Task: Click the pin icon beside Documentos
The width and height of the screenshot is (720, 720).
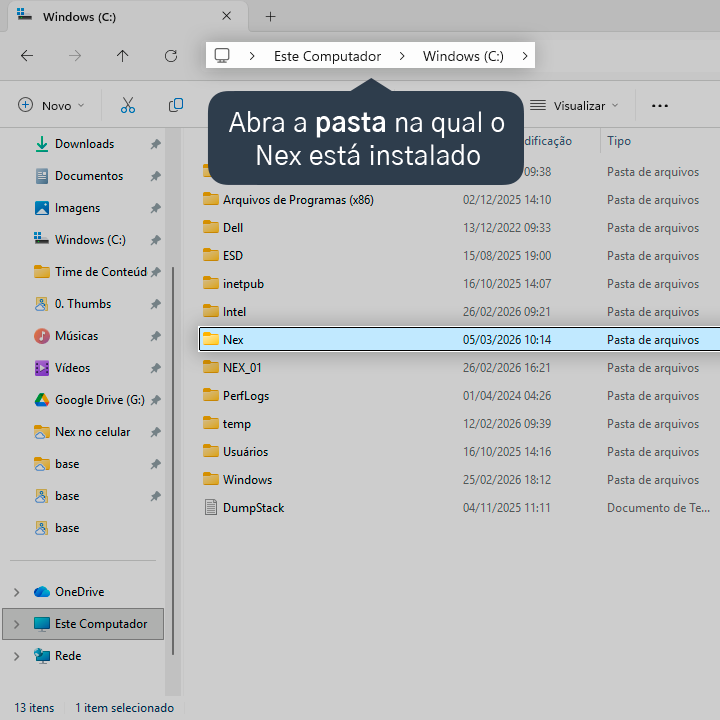Action: click(156, 176)
